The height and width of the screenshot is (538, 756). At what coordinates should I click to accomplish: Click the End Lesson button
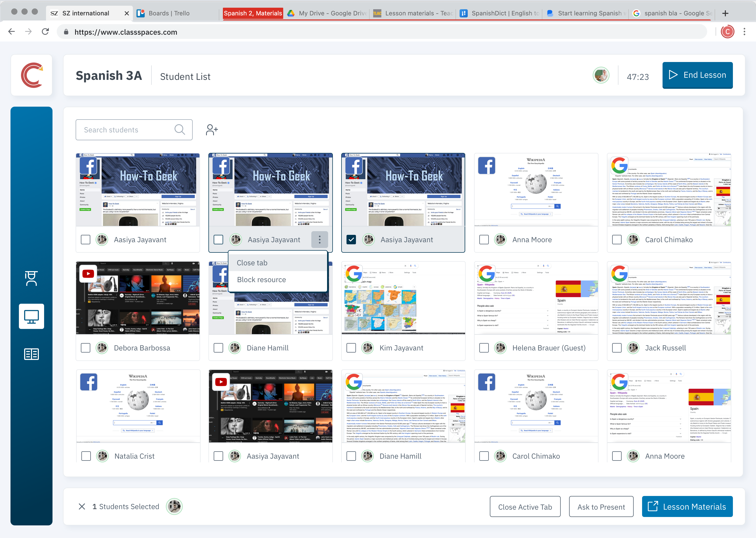click(697, 75)
